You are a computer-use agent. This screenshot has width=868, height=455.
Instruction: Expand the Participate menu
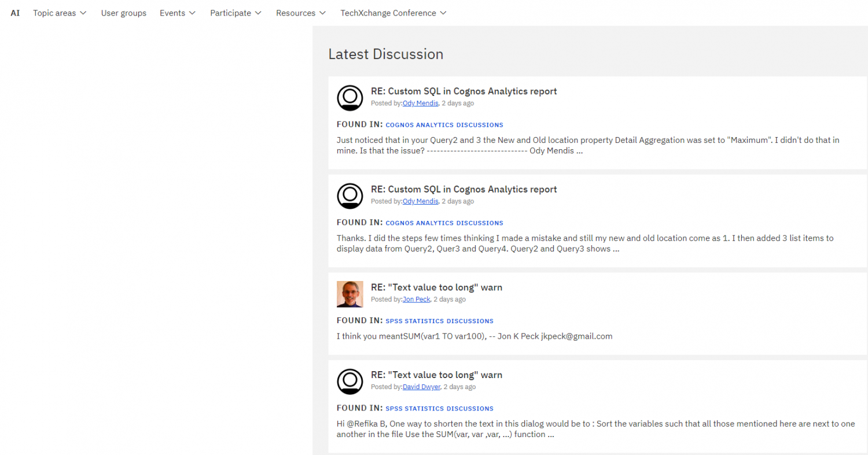pyautogui.click(x=236, y=13)
